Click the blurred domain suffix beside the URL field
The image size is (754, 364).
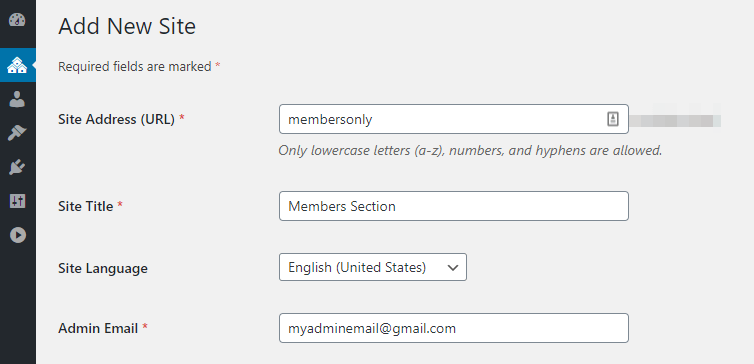[x=675, y=119]
